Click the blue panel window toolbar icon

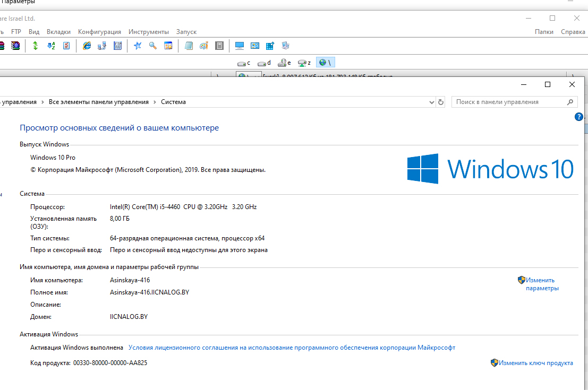pyautogui.click(x=255, y=46)
